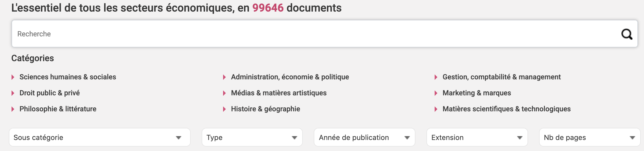Select Histoire & géographie category

[265, 109]
